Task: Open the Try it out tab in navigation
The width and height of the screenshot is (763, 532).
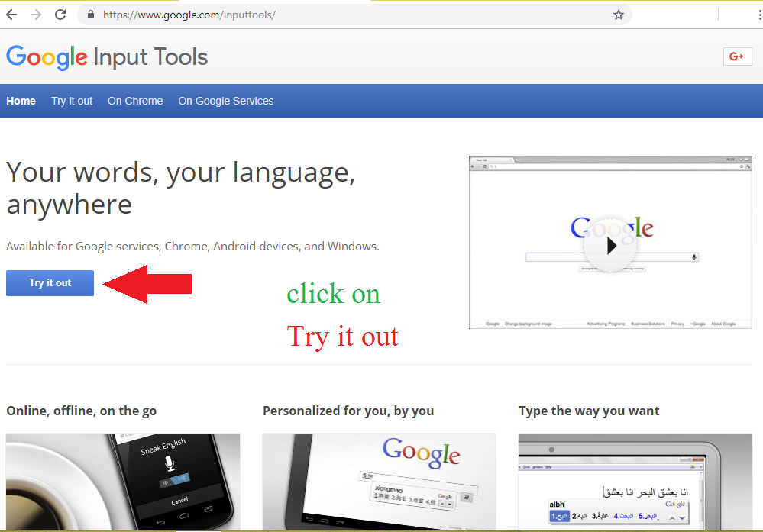Action: (72, 101)
